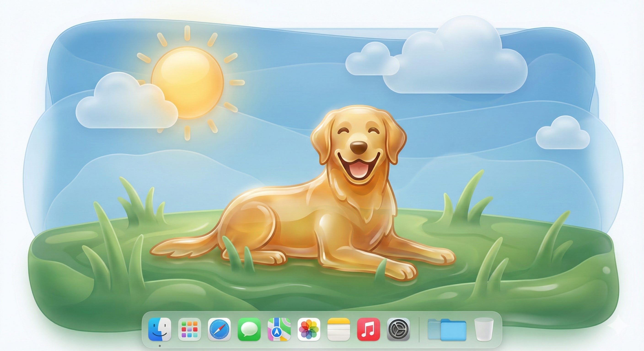Open the green Messages app

249,329
